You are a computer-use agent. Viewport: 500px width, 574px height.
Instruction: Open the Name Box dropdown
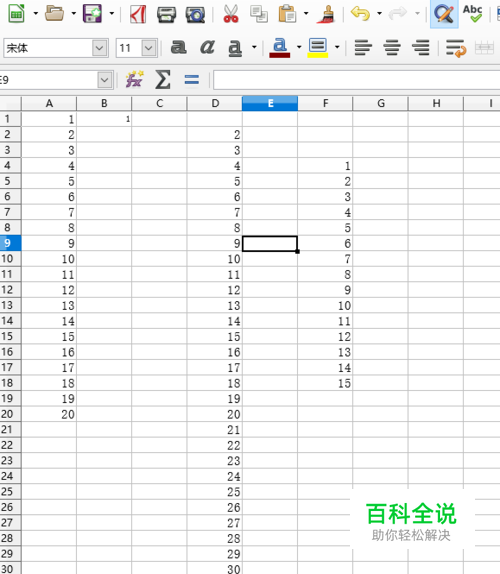tap(105, 80)
